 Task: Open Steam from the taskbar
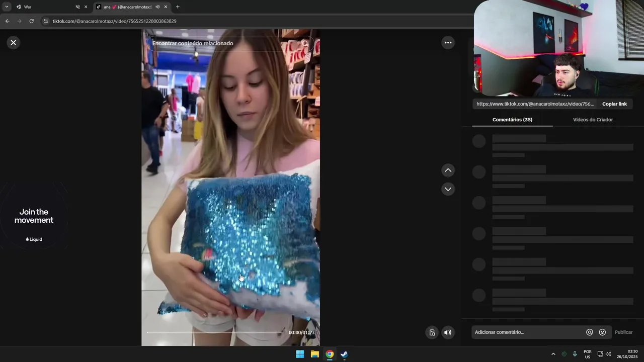(344, 354)
